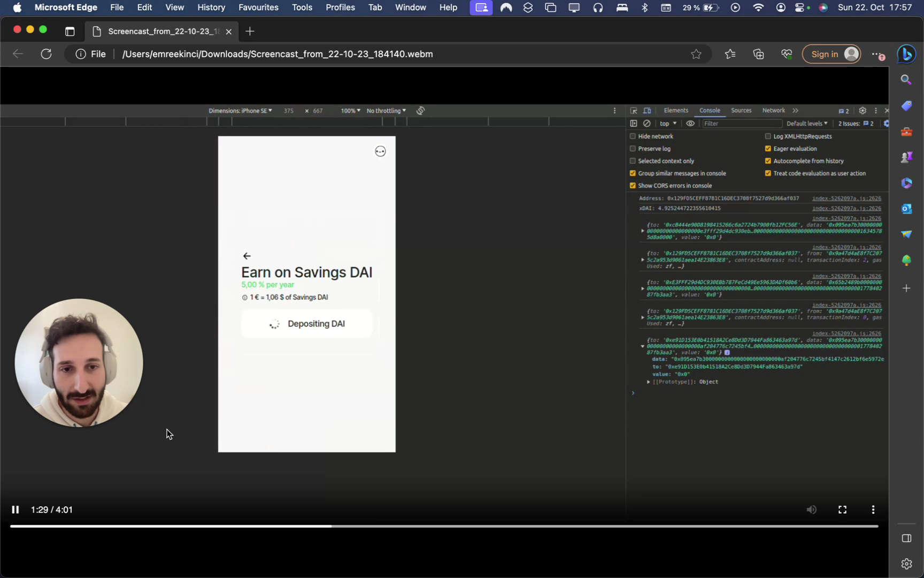This screenshot has height=578, width=924.
Task: Toggle device toolbar icon in DevTools
Action: pos(647,110)
